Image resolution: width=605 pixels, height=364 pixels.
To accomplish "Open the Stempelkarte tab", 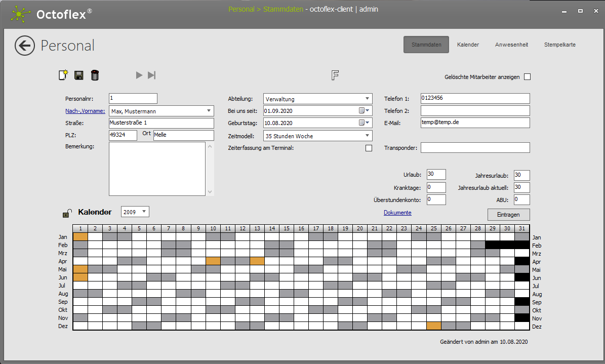I will pyautogui.click(x=559, y=45).
